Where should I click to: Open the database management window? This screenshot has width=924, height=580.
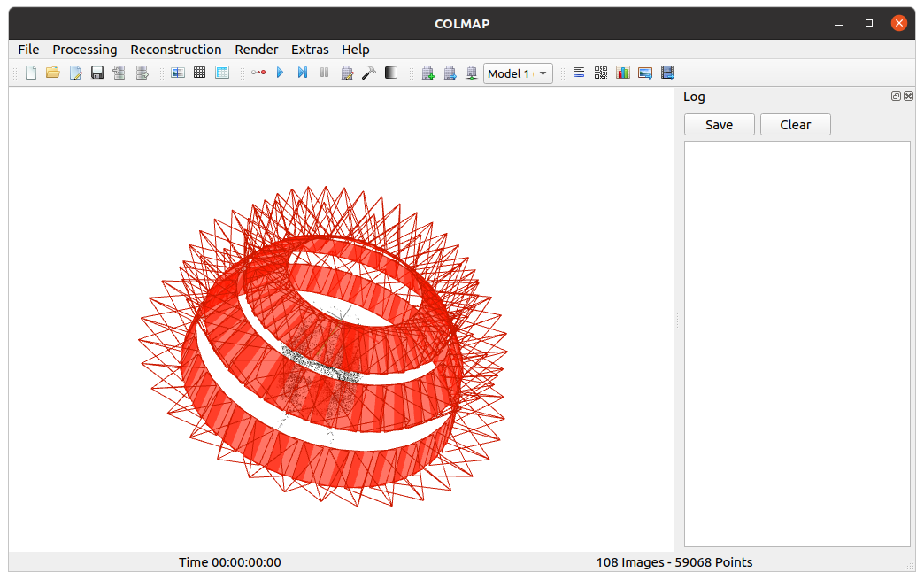[223, 73]
